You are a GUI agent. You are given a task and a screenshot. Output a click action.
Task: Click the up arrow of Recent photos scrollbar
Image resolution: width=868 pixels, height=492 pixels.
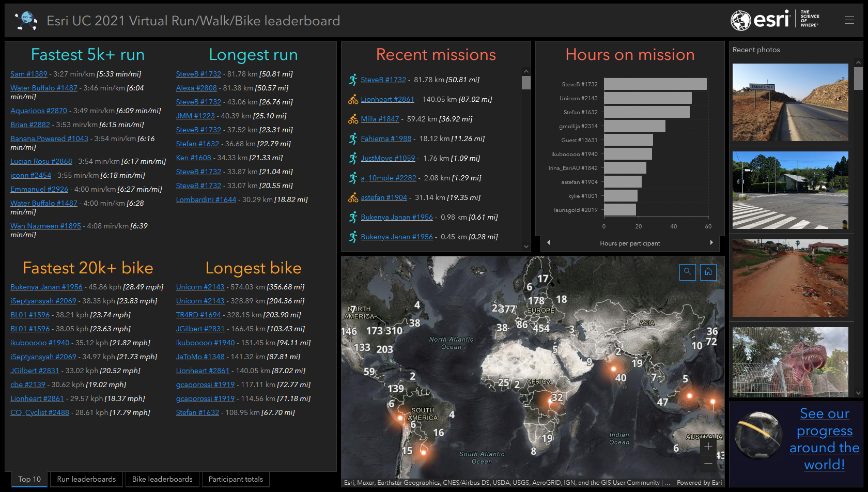pos(858,63)
